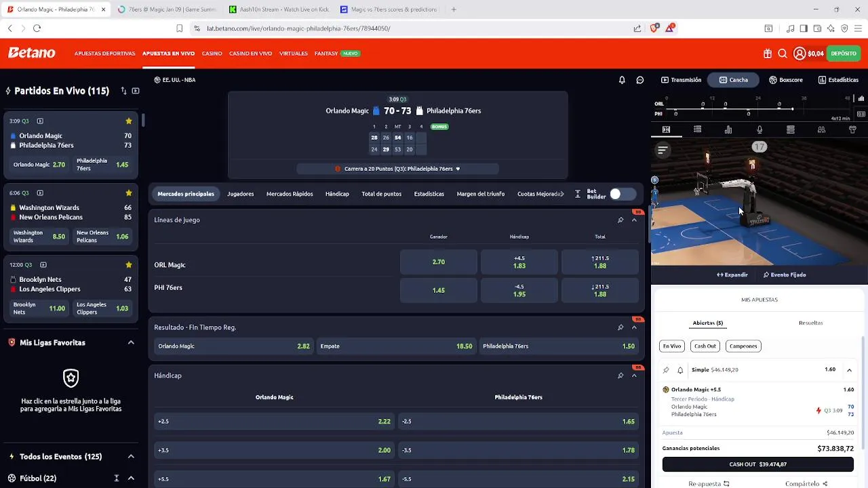Filter bets by Cash Out chip
This screenshot has width=868, height=488.
point(705,346)
